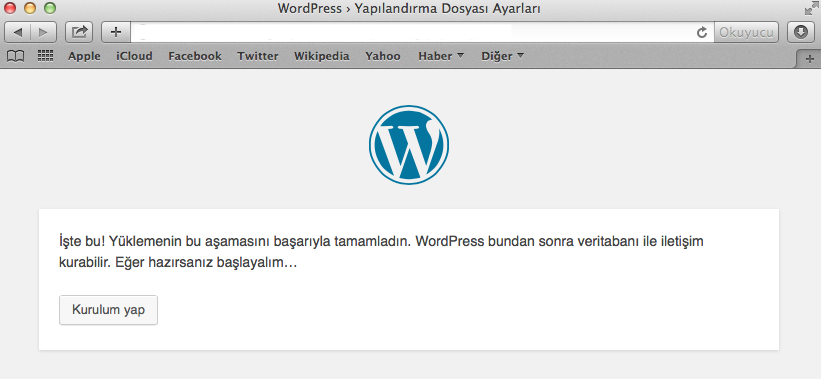821x379 pixels.
Task: Toggle full screen arrows icon
Action: point(812,8)
